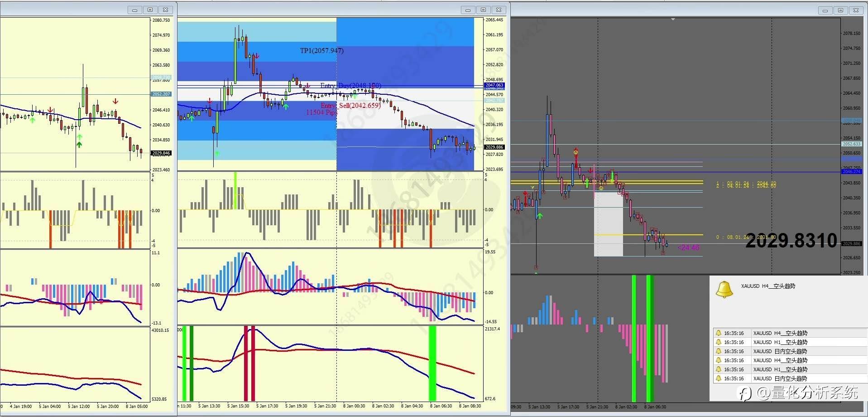
Task: Minimize the middle blue-zone chart window
Action: tap(468, 10)
